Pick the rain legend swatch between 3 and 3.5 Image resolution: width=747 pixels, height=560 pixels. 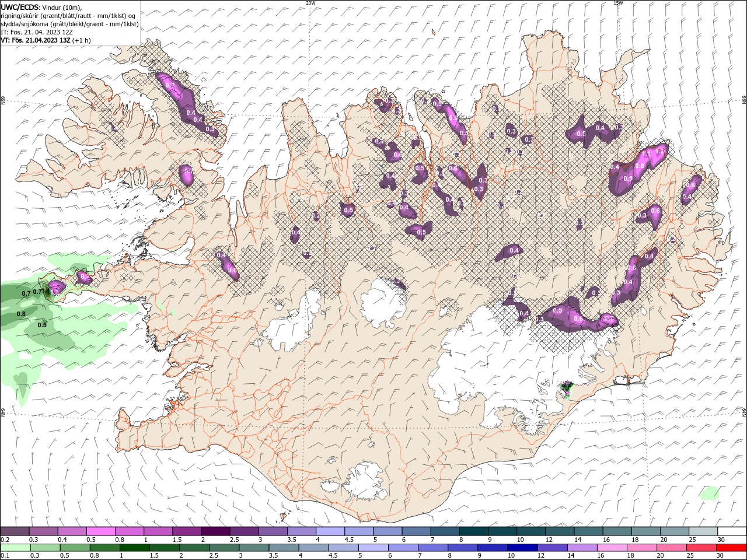[253, 548]
